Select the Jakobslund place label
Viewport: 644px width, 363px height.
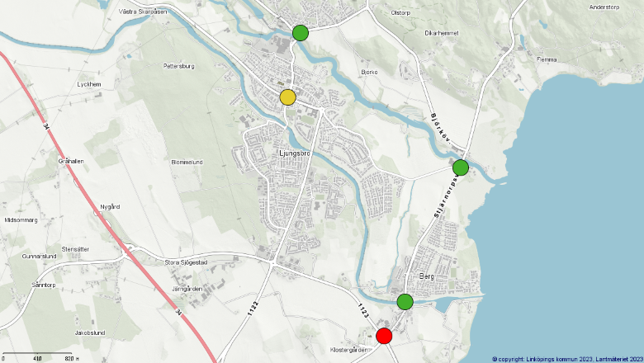coord(89,332)
